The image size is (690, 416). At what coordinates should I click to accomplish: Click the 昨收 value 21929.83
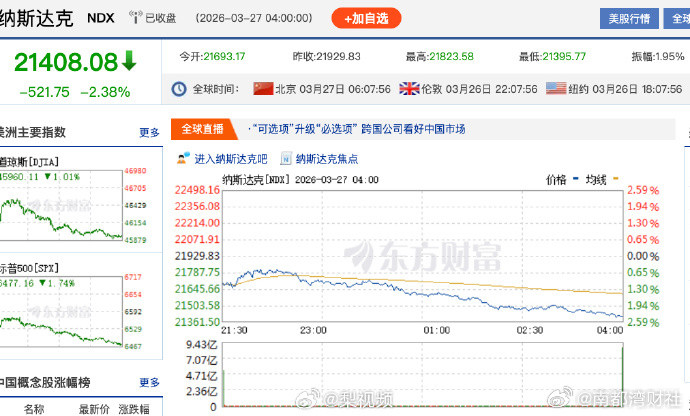coord(338,57)
